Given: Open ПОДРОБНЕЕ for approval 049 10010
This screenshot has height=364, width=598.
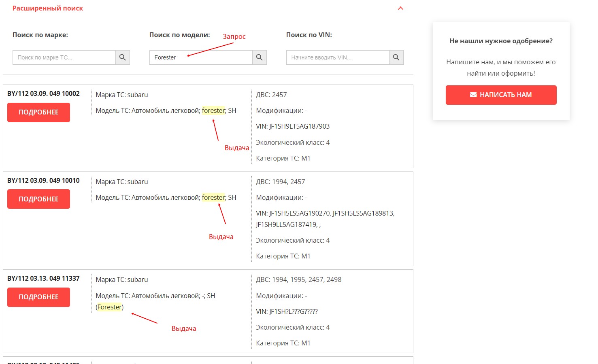Looking at the screenshot, I should pos(38,199).
